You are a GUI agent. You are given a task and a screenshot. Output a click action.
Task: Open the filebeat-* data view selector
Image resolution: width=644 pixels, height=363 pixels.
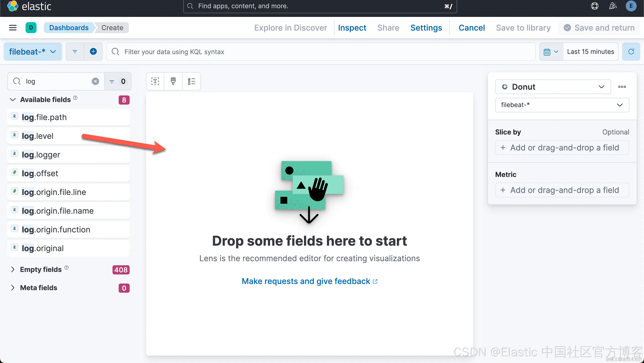[32, 52]
